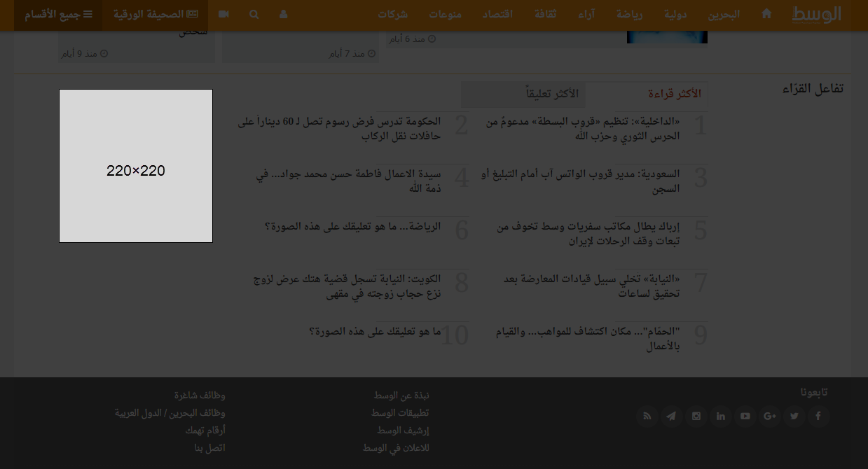
Task: Click the منذ 6 أيام timestamp
Action: (x=413, y=39)
